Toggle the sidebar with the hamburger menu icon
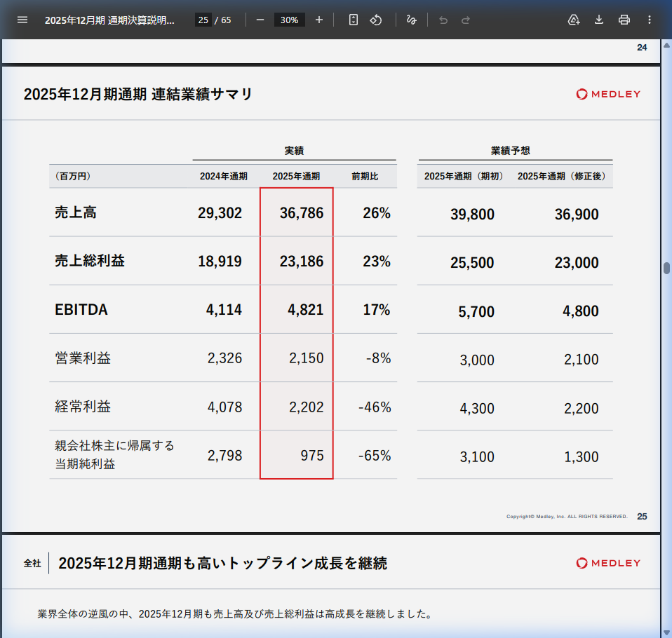 tap(22, 20)
